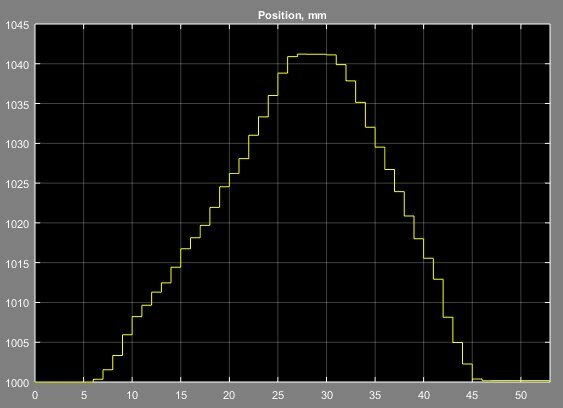563x408 pixels.
Task: Select the 20 x-axis tick label
Action: [x=229, y=395]
